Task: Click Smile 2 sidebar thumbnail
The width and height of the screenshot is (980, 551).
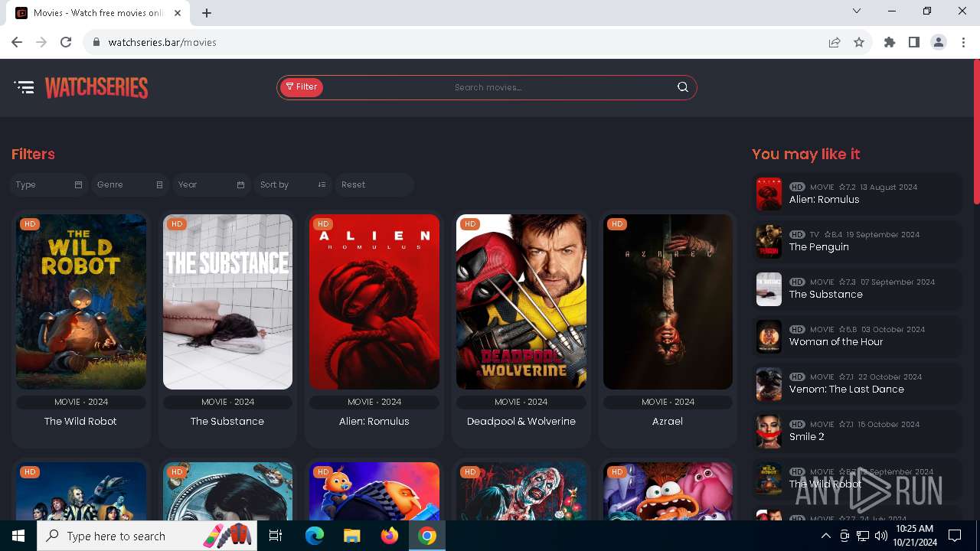Action: 769,432
